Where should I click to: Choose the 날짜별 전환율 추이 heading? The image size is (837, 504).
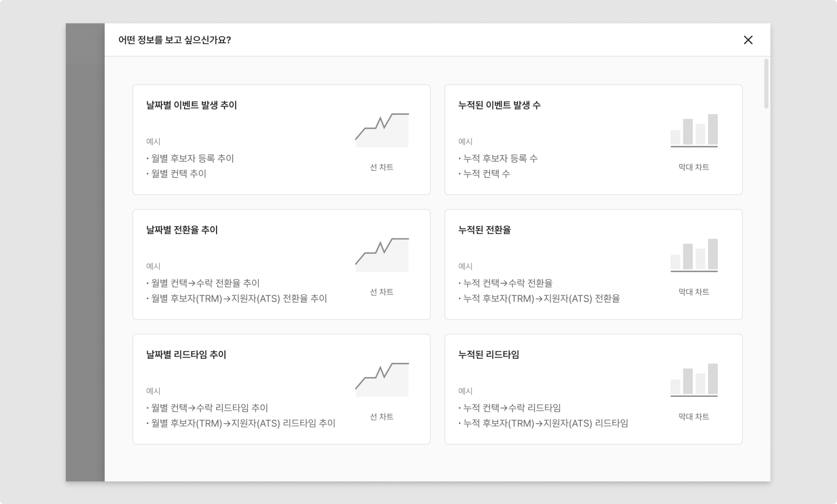click(x=182, y=230)
